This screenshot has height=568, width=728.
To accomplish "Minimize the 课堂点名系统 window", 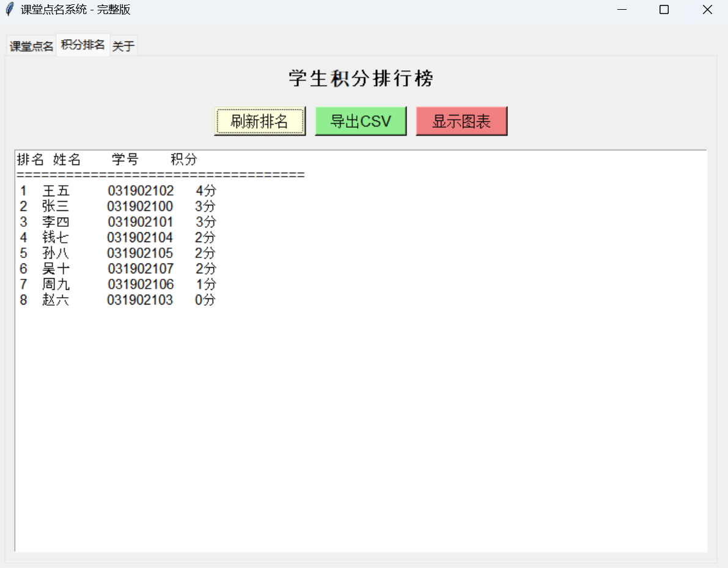I will [622, 10].
